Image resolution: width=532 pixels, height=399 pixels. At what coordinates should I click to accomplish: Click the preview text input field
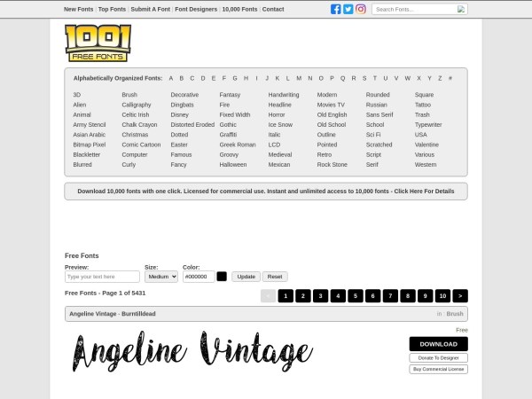tap(102, 277)
